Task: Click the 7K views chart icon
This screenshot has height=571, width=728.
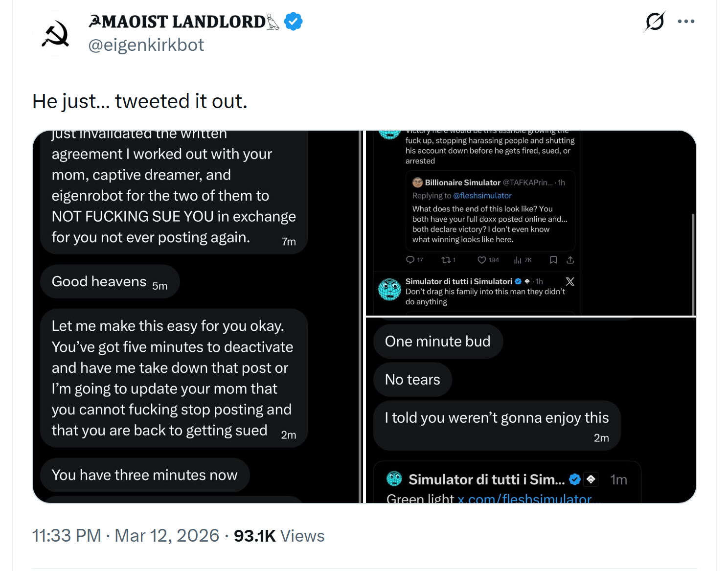Action: (518, 260)
